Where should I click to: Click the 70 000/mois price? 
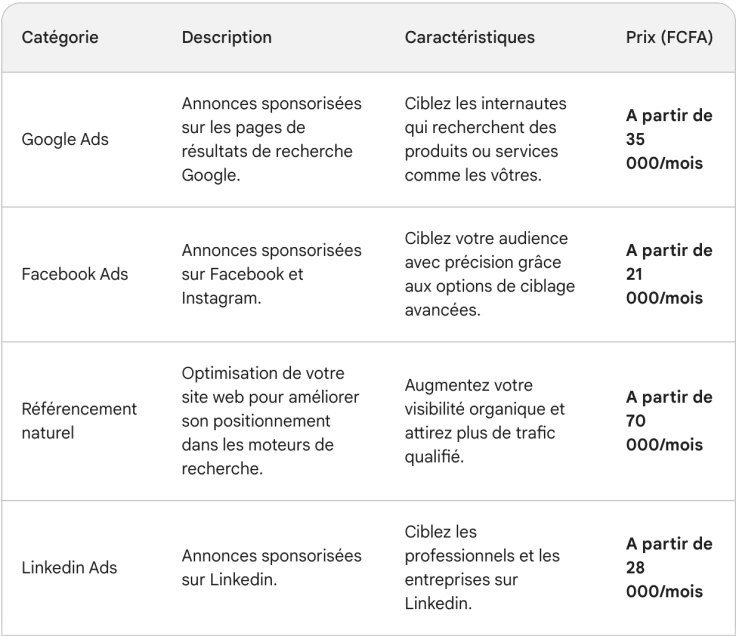[x=668, y=420]
